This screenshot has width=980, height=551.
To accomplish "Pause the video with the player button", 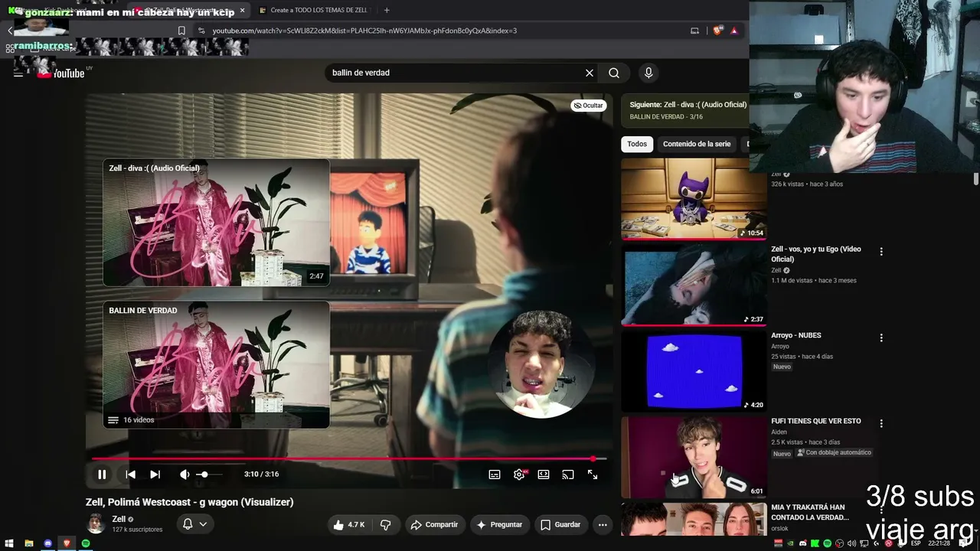I will 102,474.
